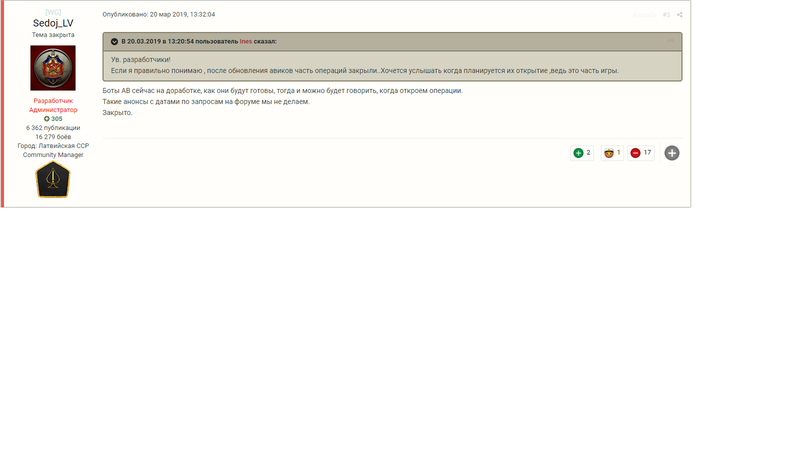The width and height of the screenshot is (800, 450).
Task: Click the [WG] clan tag
Action: (x=53, y=12)
